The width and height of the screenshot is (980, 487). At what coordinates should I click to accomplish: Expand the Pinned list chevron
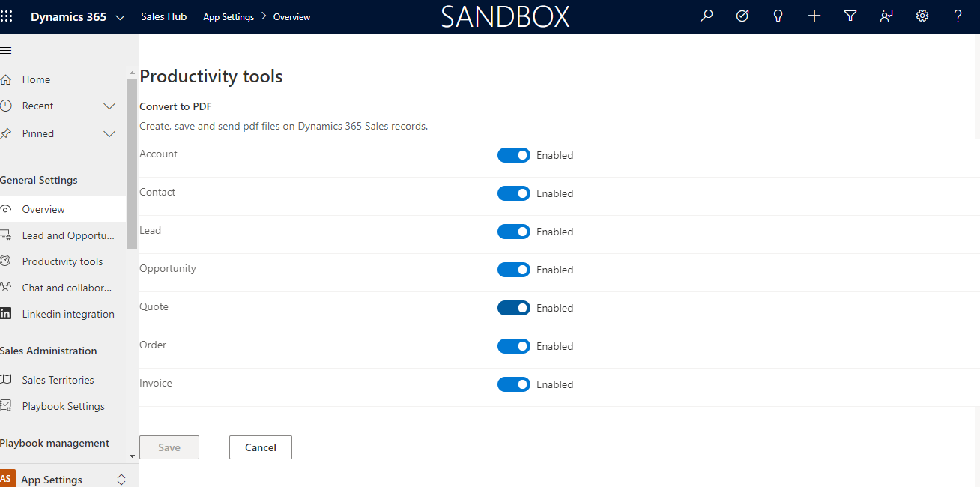click(x=109, y=134)
